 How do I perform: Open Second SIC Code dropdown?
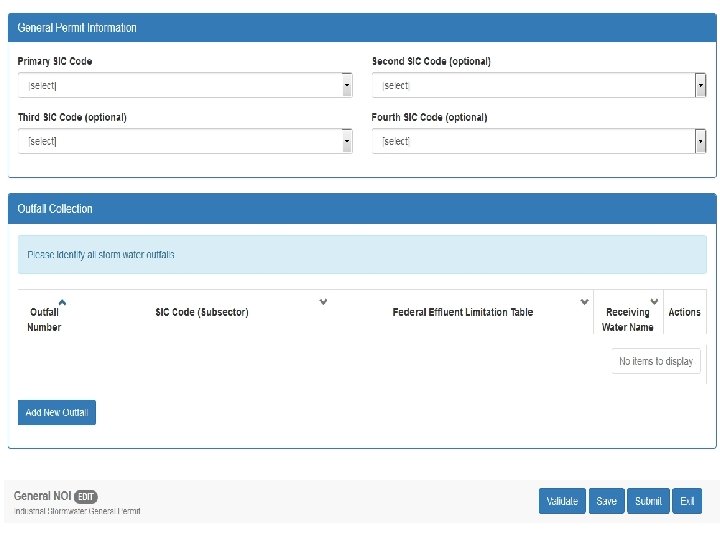coord(539,86)
